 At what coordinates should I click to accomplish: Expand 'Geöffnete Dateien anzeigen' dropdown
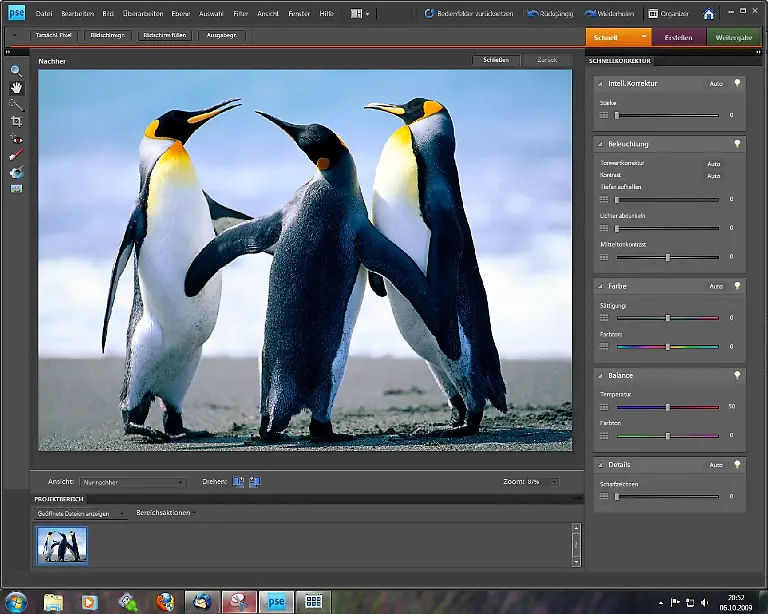point(82,513)
